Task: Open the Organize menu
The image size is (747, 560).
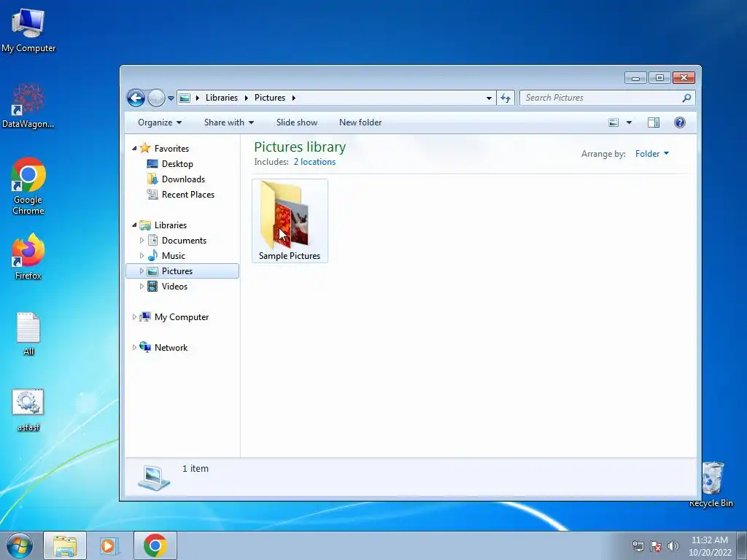Action: tap(160, 122)
